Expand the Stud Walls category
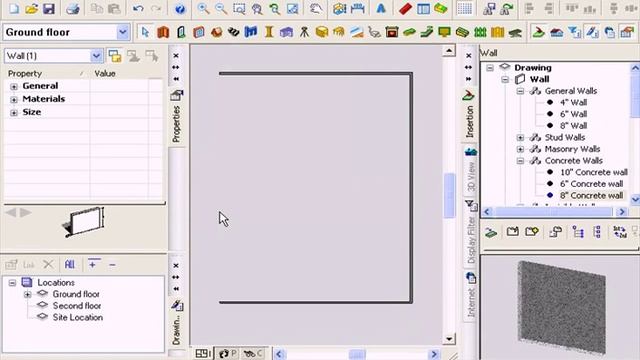The width and height of the screenshot is (640, 360). click(520, 138)
